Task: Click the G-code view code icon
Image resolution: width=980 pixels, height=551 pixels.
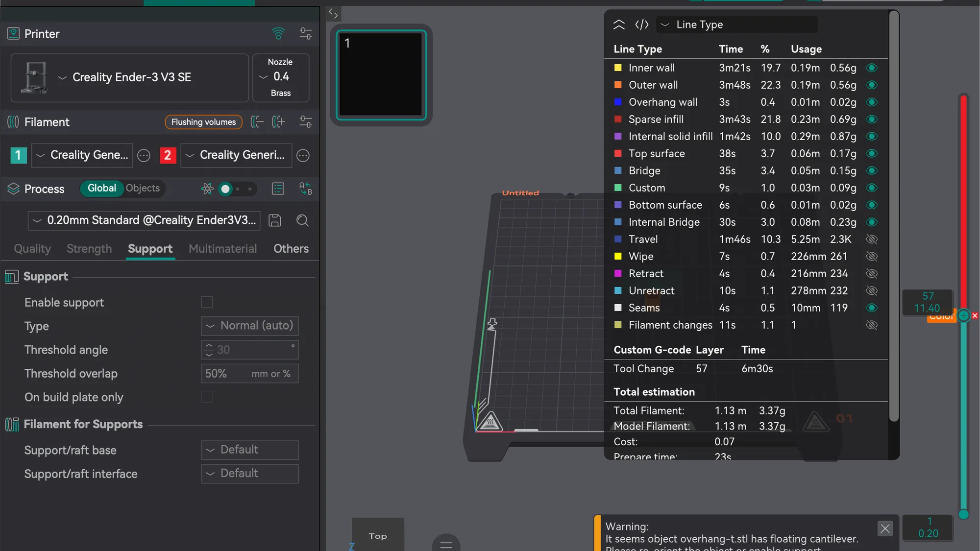Action: click(x=642, y=24)
